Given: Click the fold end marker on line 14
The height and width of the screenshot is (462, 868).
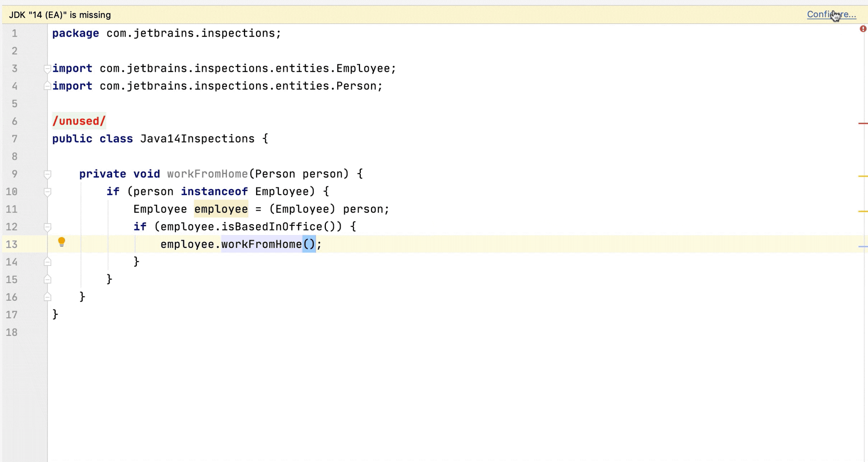Looking at the screenshot, I should [x=47, y=262].
